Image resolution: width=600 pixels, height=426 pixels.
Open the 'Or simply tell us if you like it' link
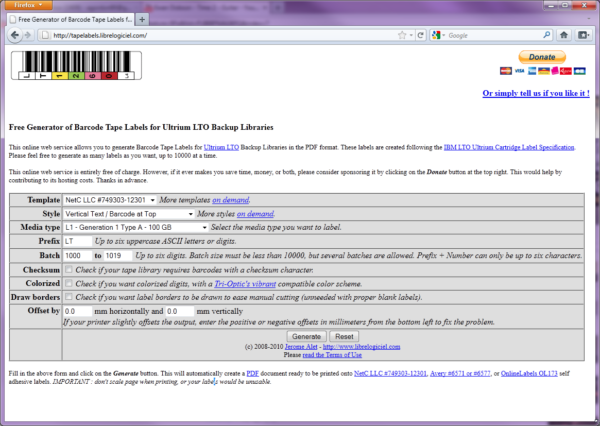[x=536, y=93]
